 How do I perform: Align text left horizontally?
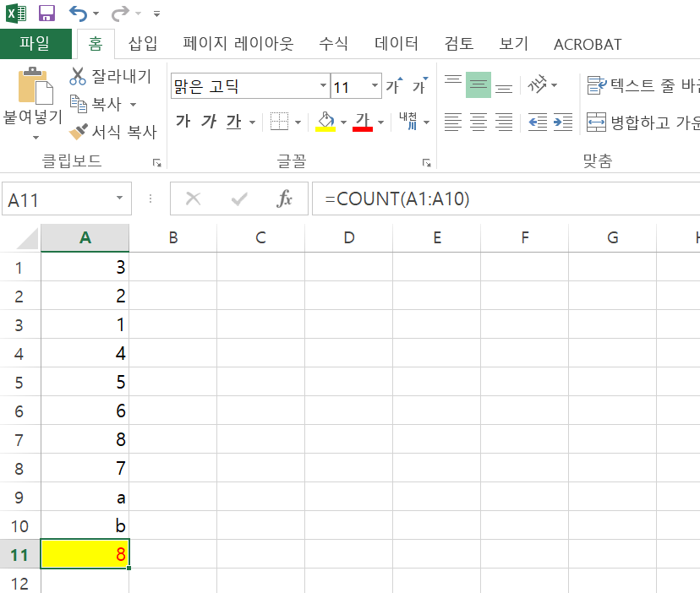(453, 122)
